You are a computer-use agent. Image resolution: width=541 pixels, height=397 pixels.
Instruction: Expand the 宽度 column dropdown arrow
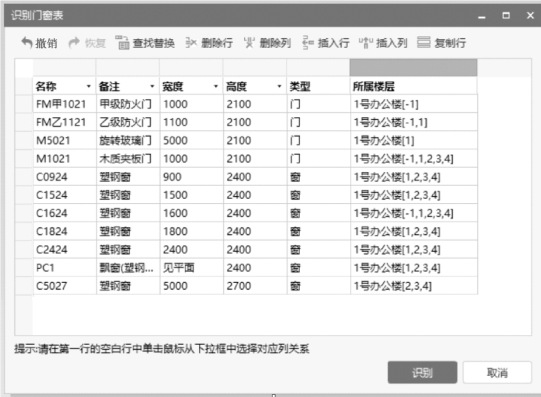[x=216, y=86]
